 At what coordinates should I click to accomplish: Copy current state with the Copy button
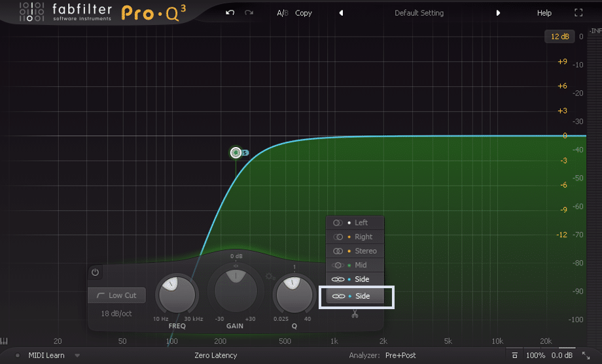304,13
